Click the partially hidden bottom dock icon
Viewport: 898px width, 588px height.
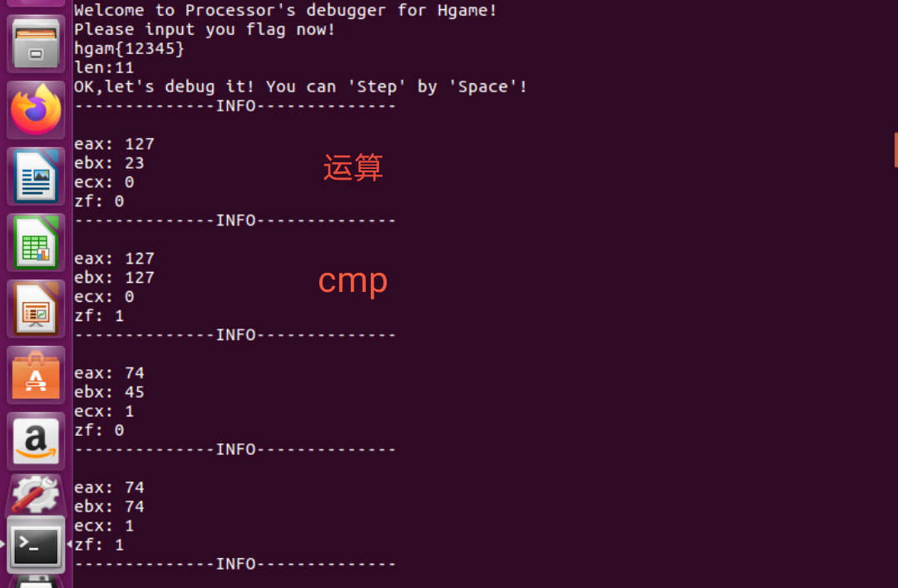click(x=36, y=581)
